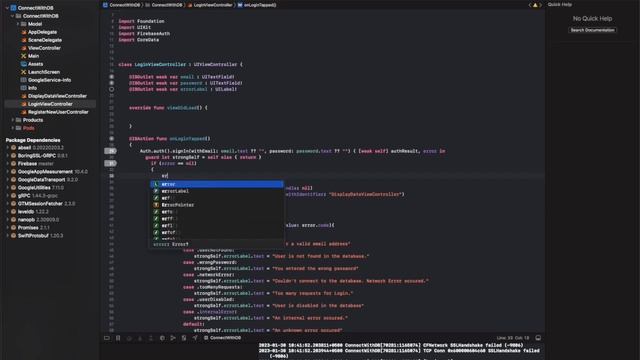This screenshot has height=360, width=640.
Task: Expand the abseil package
Action: pos(8,148)
